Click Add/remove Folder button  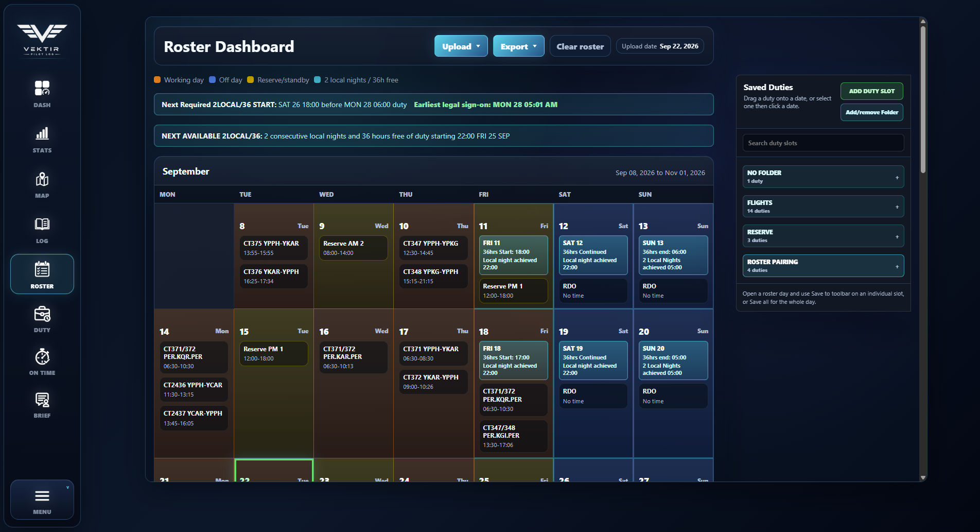[x=871, y=112]
